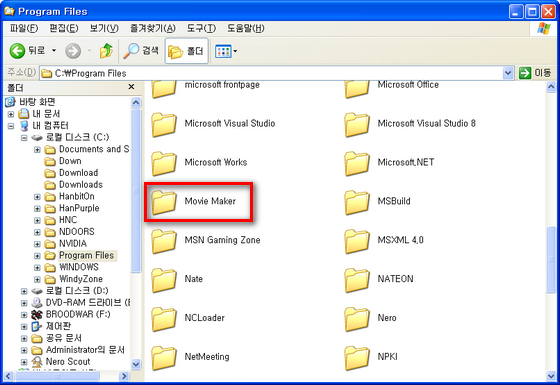The image size is (560, 385).
Task: Select the HNC folder in tree
Action: (68, 220)
